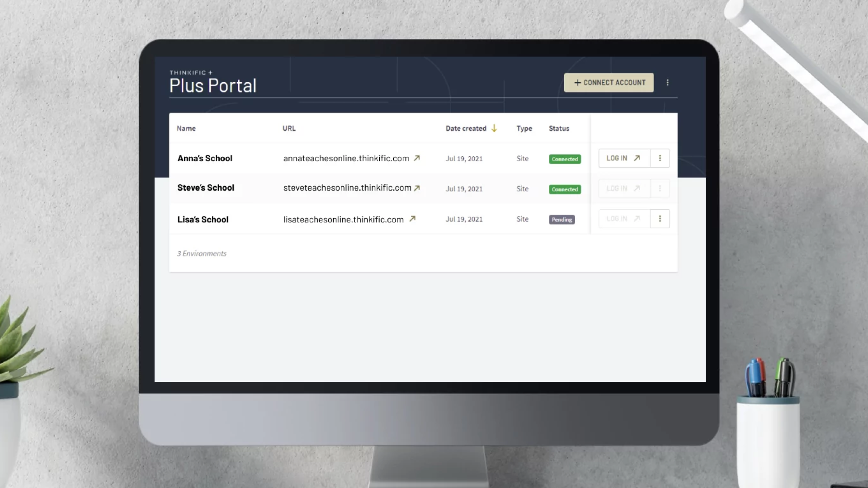Visit lisateachesonline.thinkific.com link
The height and width of the screenshot is (488, 868).
click(343, 220)
